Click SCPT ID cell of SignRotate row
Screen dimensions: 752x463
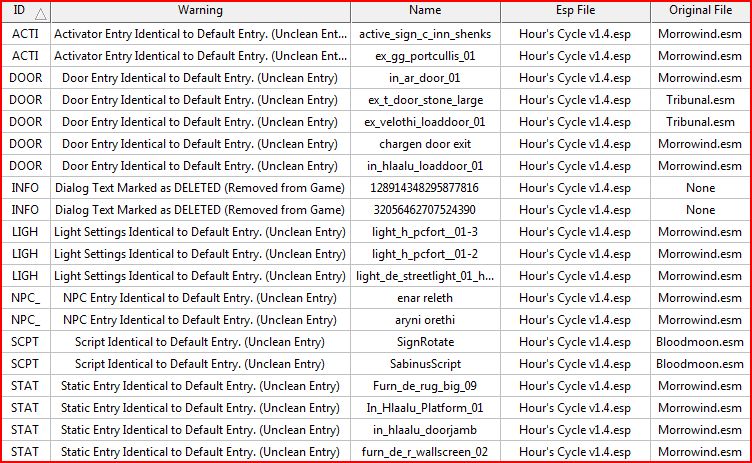(x=25, y=342)
